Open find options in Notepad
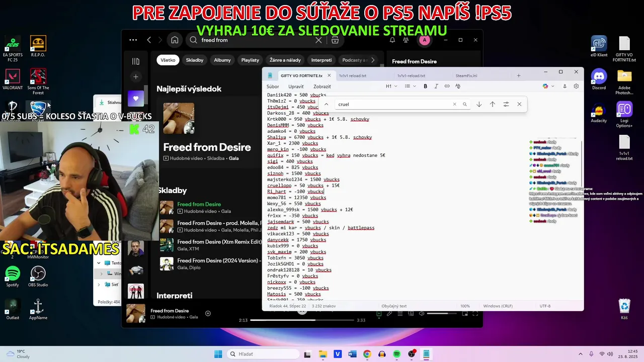The height and width of the screenshot is (362, 644). coord(506,104)
